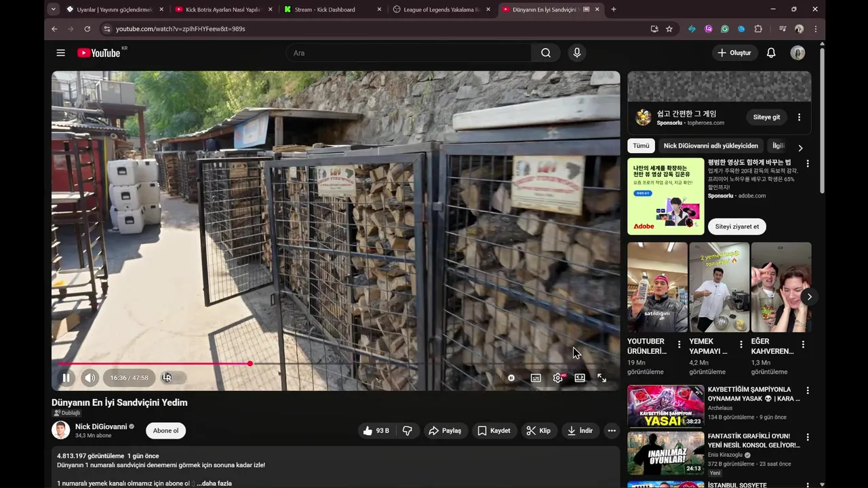
Task: Open the Grammarly extension icon
Action: point(724,29)
